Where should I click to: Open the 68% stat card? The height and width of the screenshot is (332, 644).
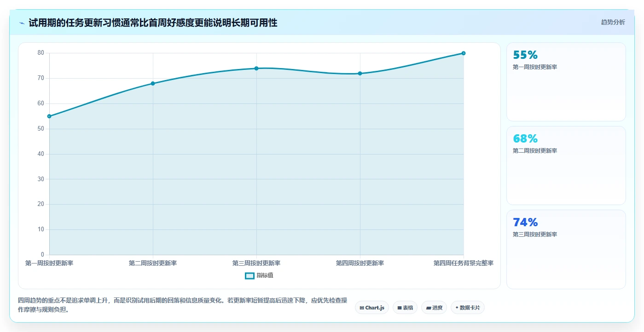coord(566,166)
